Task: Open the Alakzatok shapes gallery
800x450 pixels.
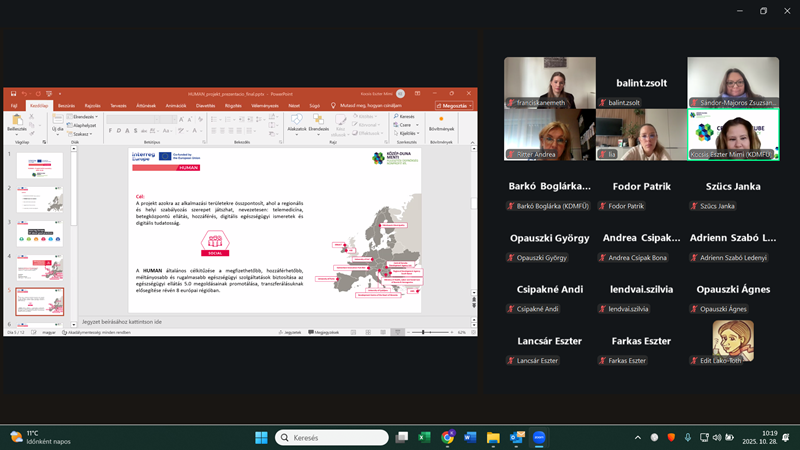Action: pos(296,121)
